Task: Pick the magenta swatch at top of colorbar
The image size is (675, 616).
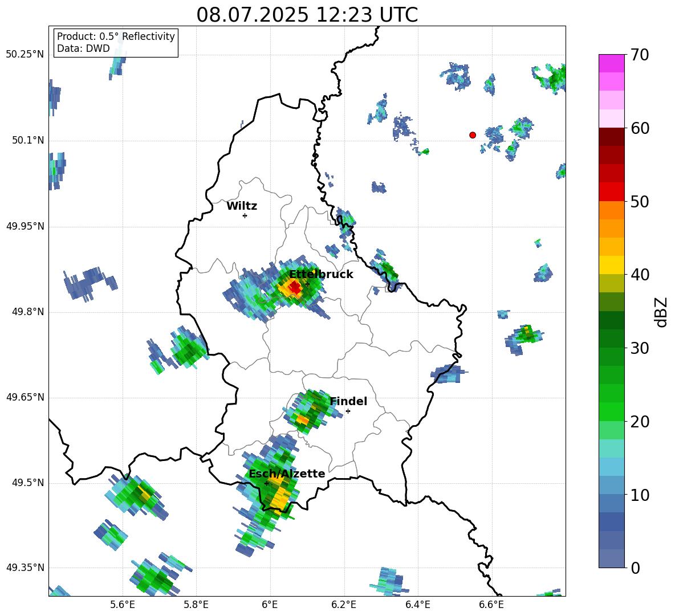Action: (611, 64)
